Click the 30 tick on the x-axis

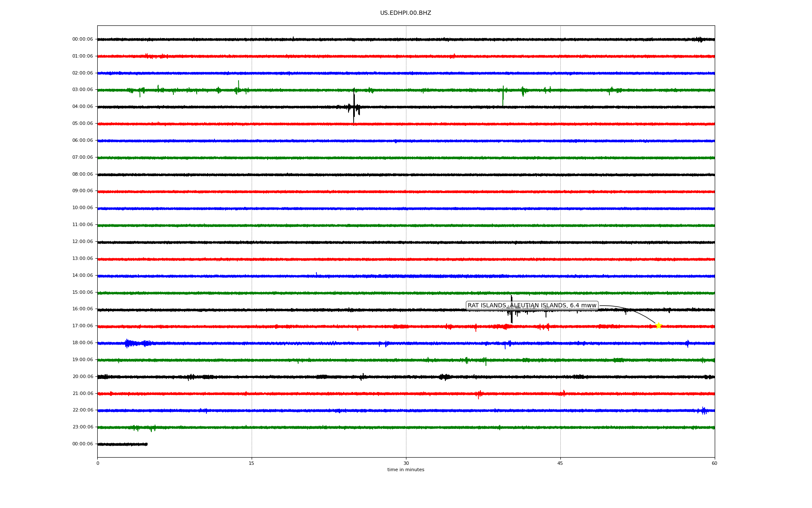[x=406, y=463]
